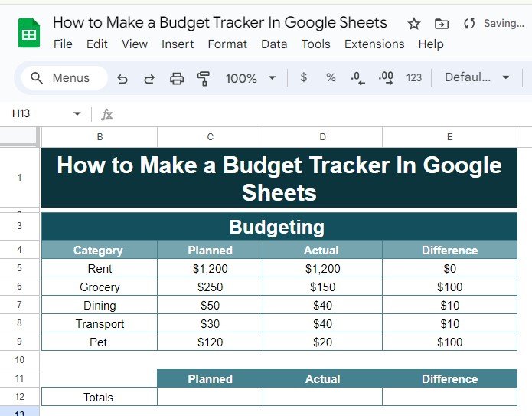Select column E header
The image size is (532, 416).
(449, 137)
